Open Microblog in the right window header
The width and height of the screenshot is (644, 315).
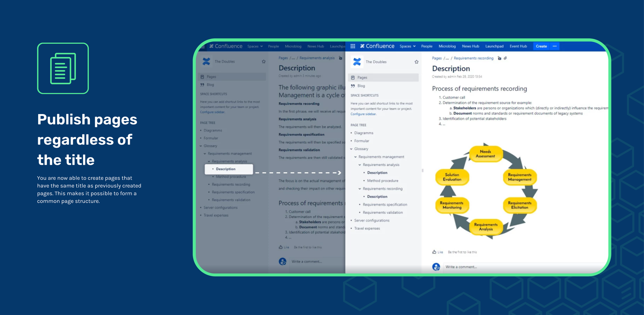(447, 46)
